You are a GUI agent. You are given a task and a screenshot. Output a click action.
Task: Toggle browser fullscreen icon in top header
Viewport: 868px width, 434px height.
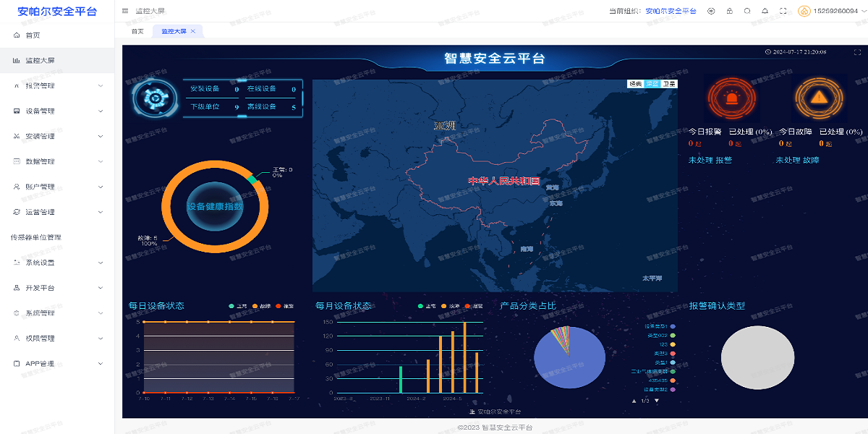[783, 11]
